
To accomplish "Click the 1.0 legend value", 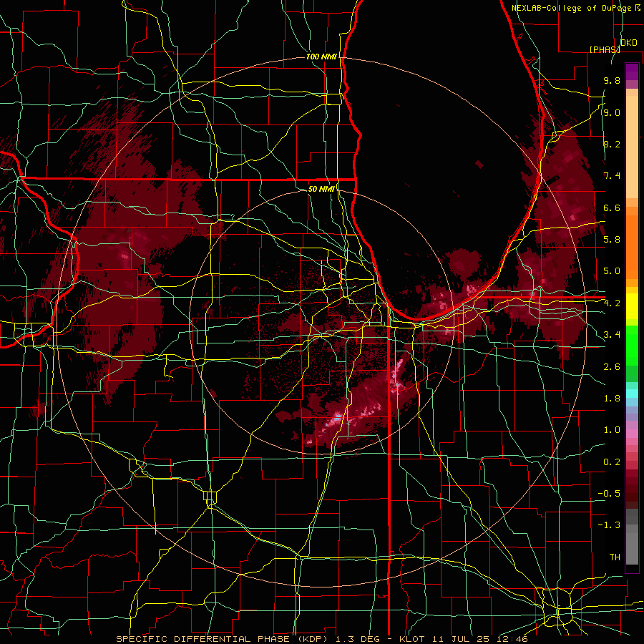I will (612, 429).
